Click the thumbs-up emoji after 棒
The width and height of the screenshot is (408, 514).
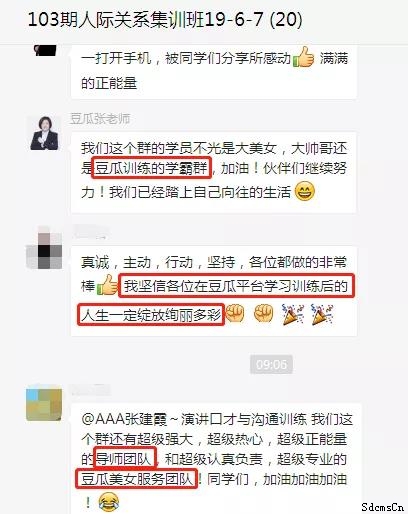coord(107,284)
